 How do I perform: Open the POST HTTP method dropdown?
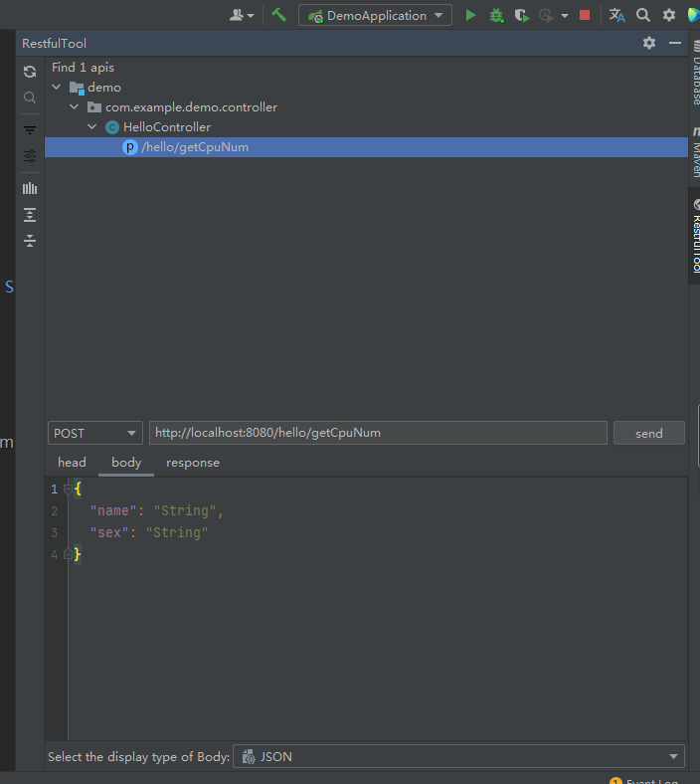point(94,433)
